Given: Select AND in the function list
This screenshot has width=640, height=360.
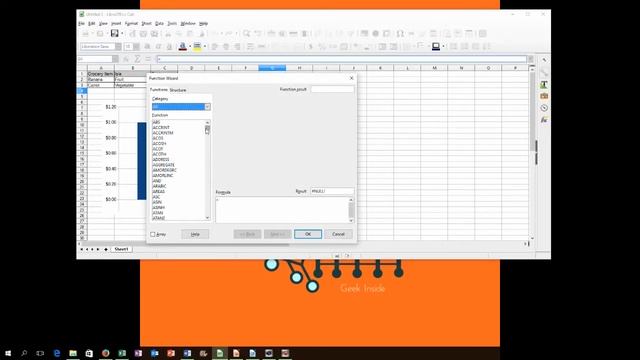Looking at the screenshot, I should (157, 181).
